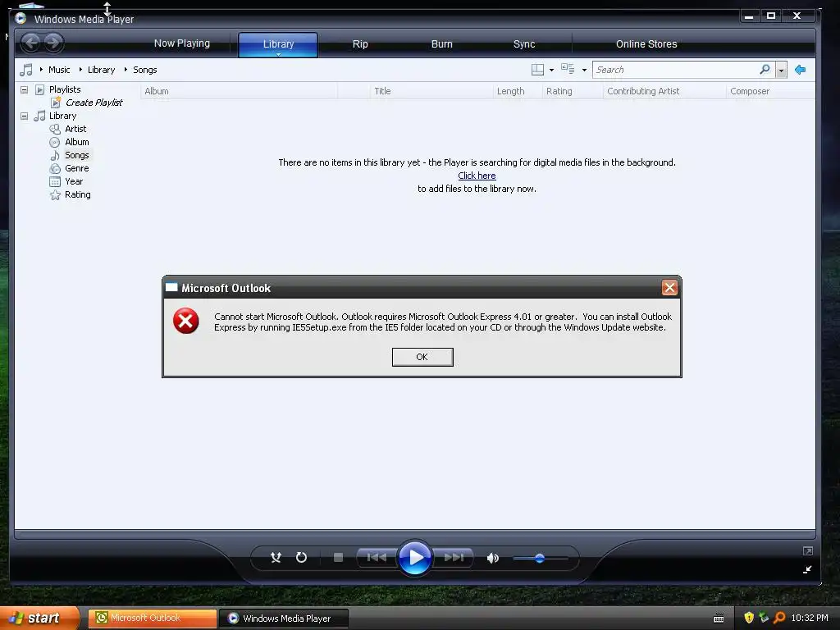This screenshot has width=840, height=630.
Task: Adjust the volume slider
Action: pos(540,558)
